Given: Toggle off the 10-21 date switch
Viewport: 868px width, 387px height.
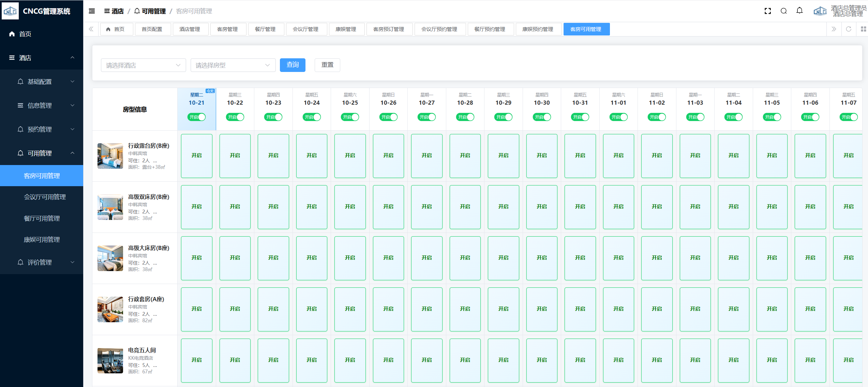Looking at the screenshot, I should [x=197, y=117].
